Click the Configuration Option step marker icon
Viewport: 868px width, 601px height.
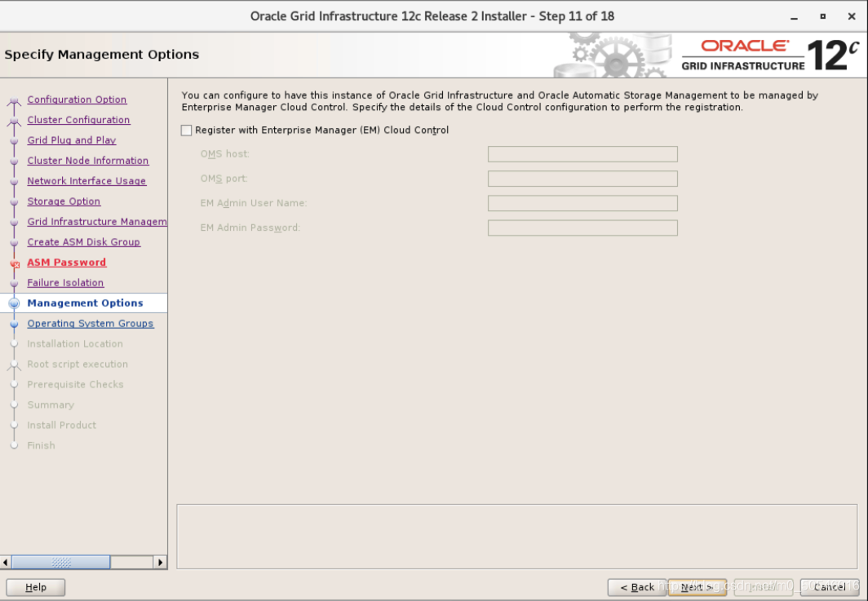(15, 101)
